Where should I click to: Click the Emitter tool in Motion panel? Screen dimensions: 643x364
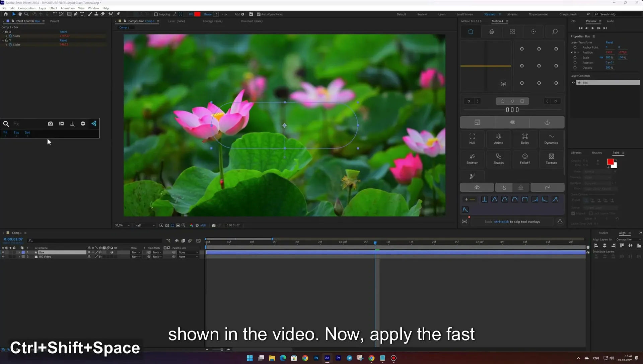472,159
